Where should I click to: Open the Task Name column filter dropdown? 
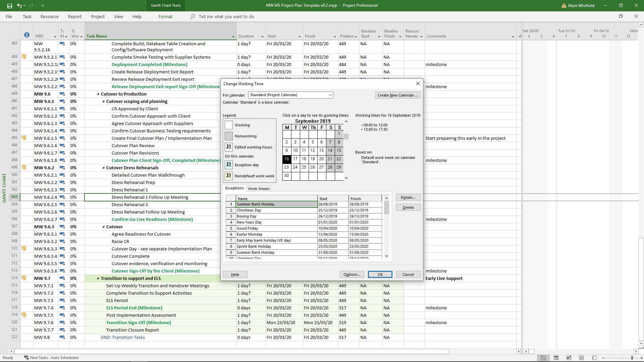pos(233,37)
